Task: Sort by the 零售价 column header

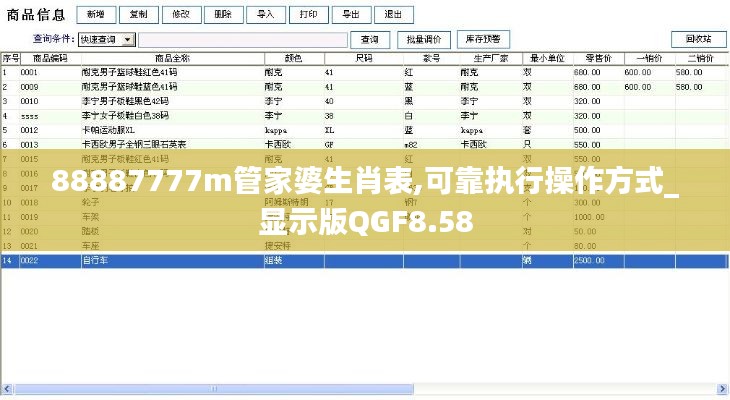Action: (x=597, y=58)
